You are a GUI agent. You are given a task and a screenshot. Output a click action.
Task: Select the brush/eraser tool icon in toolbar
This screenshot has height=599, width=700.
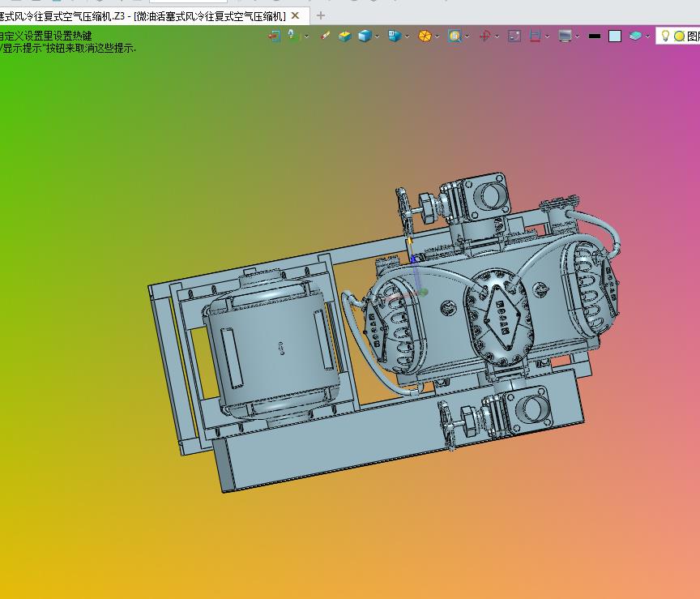coord(326,36)
